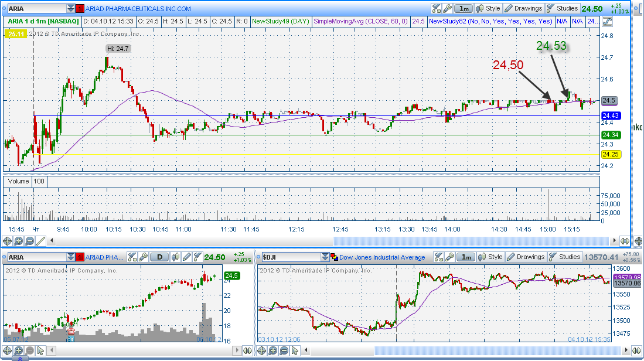644x361 pixels.
Task: Open Style menu of main ARIA chart
Action: (488, 9)
